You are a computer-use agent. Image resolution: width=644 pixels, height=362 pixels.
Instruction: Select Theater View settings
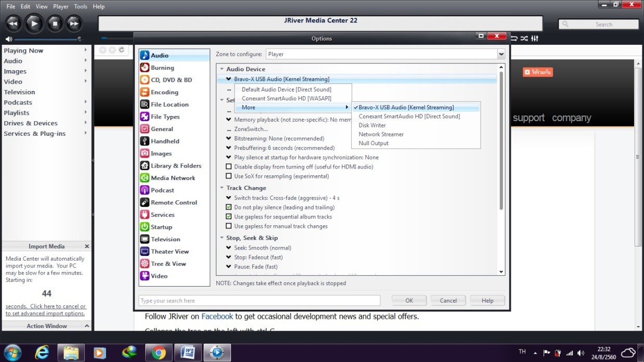174,251
